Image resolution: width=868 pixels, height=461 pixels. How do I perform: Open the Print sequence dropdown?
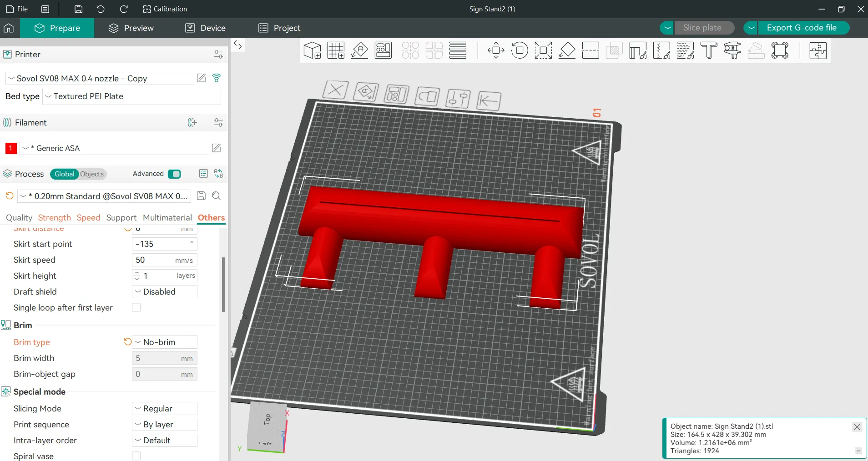pos(165,424)
